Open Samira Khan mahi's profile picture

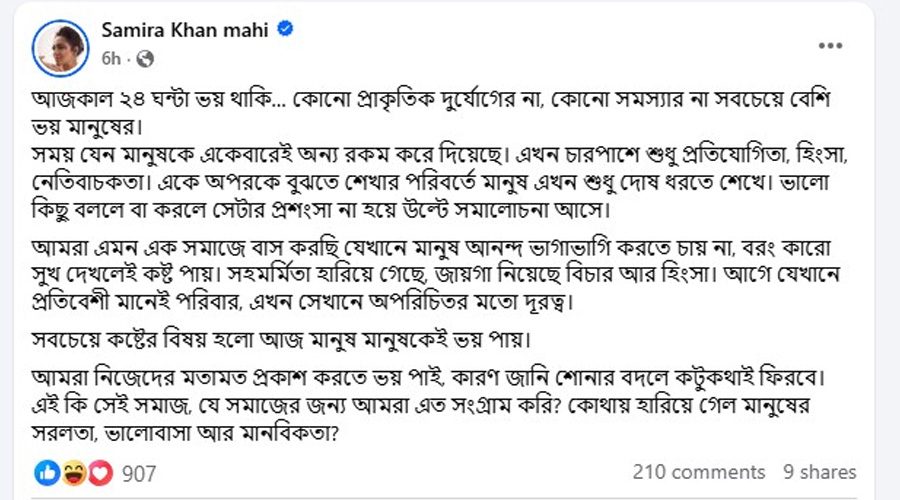[x=60, y=48]
